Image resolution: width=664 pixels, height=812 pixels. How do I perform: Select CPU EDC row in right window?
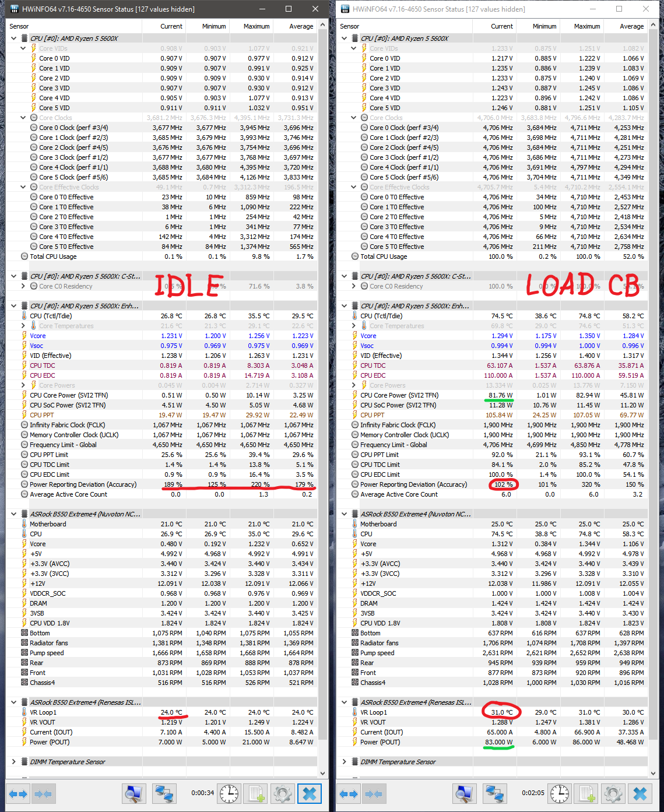(493, 375)
